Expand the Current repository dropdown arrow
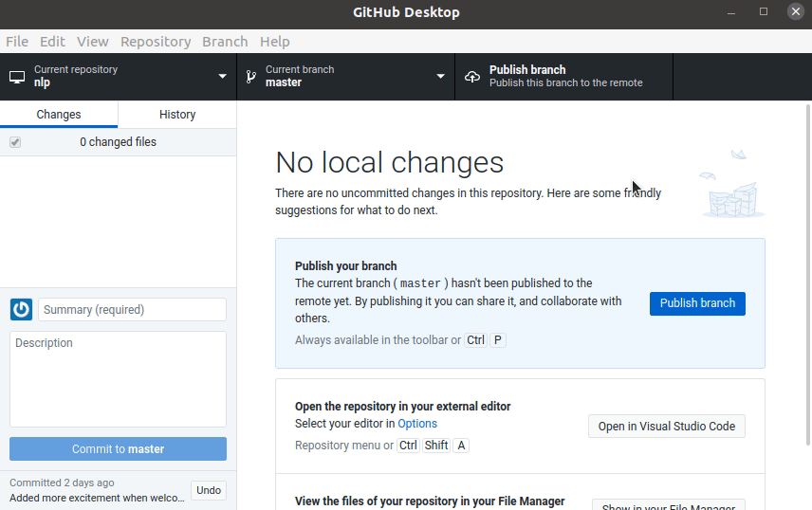 tap(223, 77)
